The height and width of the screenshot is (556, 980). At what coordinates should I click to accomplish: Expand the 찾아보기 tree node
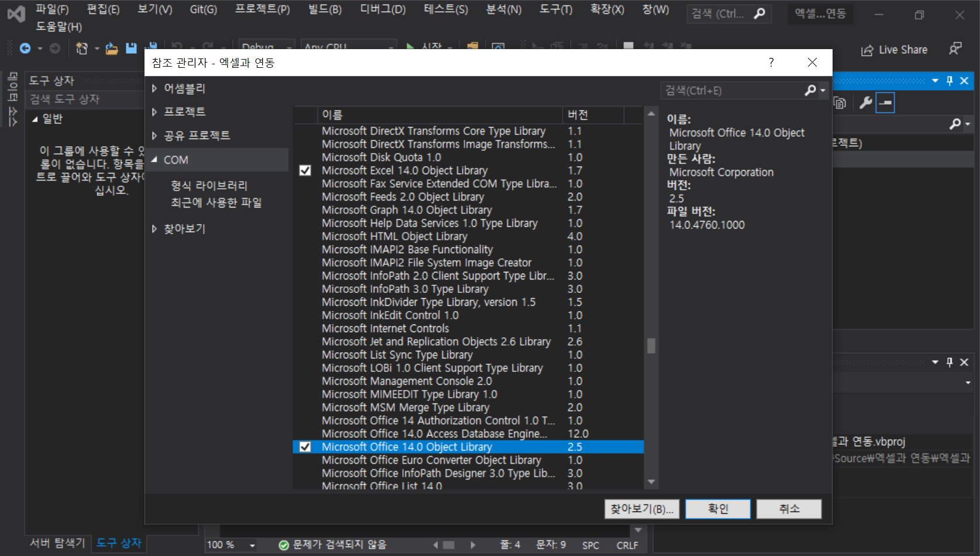coord(154,229)
